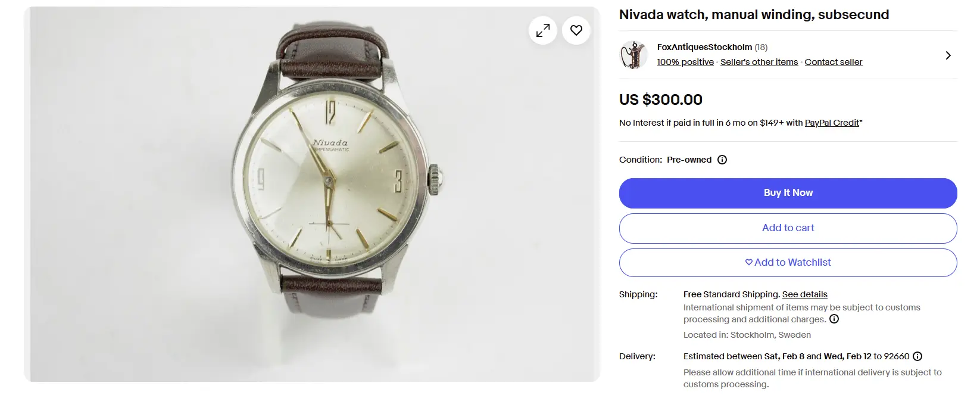
Task: Open the customs processing charges info icon
Action: click(834, 319)
